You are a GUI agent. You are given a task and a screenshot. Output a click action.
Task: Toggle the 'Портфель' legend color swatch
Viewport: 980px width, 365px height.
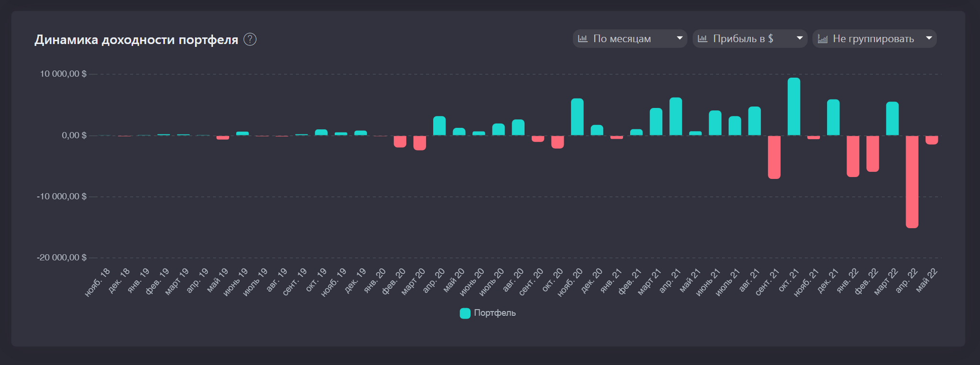(465, 313)
